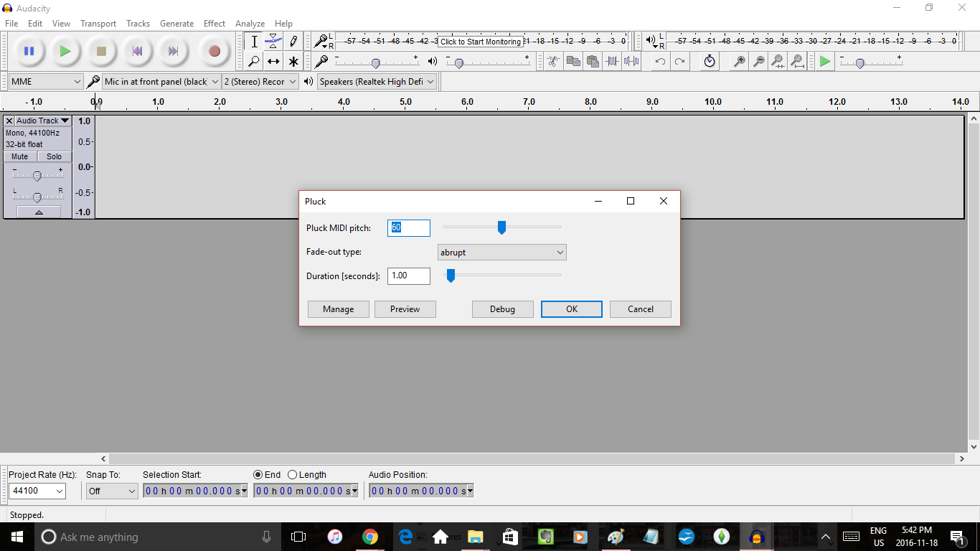Viewport: 980px width, 551px height.
Task: Click the Fit Project zoom icon
Action: [x=797, y=61]
